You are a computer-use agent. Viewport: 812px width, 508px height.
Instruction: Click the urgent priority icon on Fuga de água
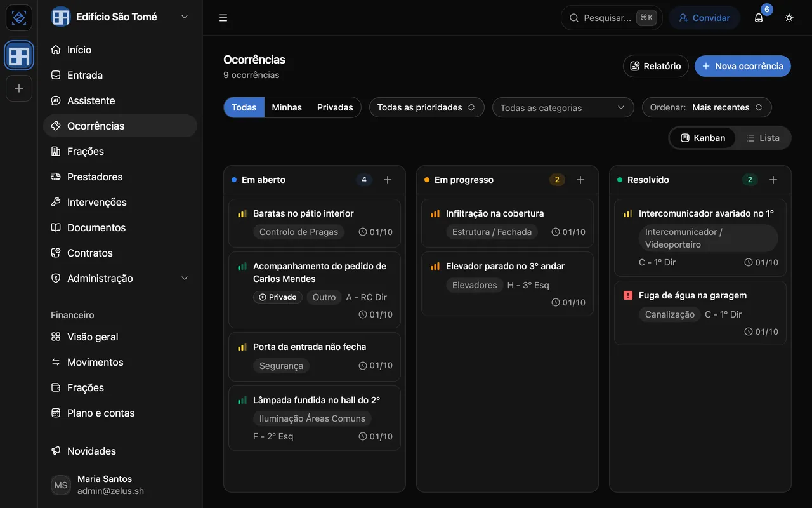tap(628, 295)
